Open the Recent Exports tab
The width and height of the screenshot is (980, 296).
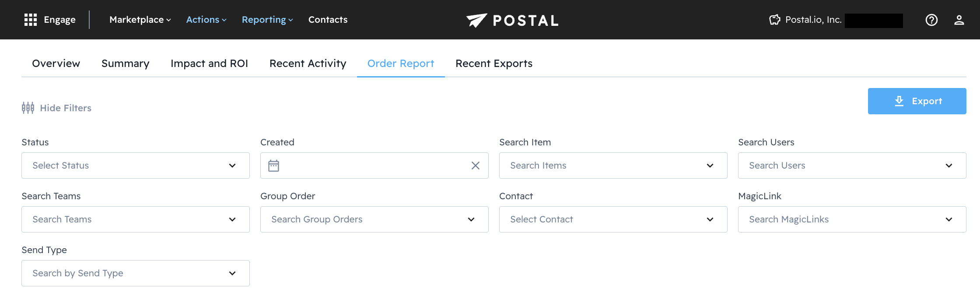coord(493,63)
